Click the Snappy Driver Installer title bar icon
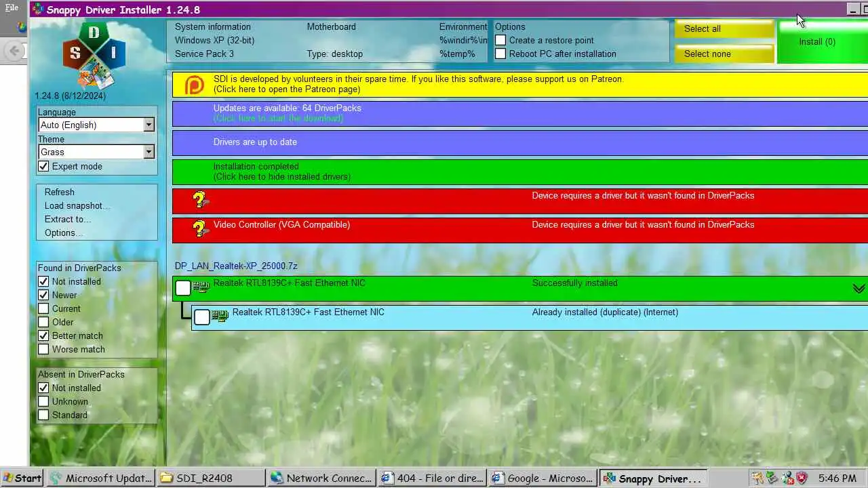 [x=38, y=9]
